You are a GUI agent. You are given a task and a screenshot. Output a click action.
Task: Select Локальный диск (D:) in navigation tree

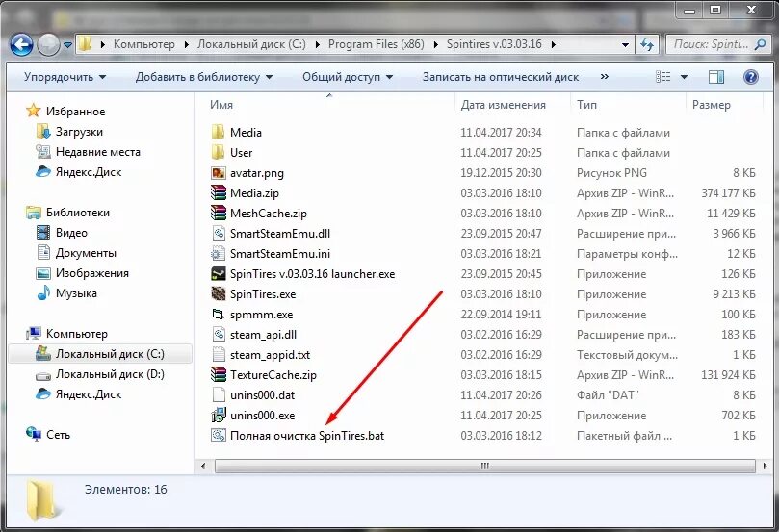[110, 374]
